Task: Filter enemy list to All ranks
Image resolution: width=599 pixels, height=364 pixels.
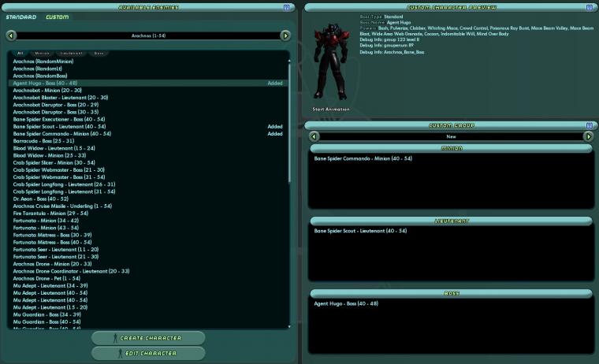Action: [20, 53]
